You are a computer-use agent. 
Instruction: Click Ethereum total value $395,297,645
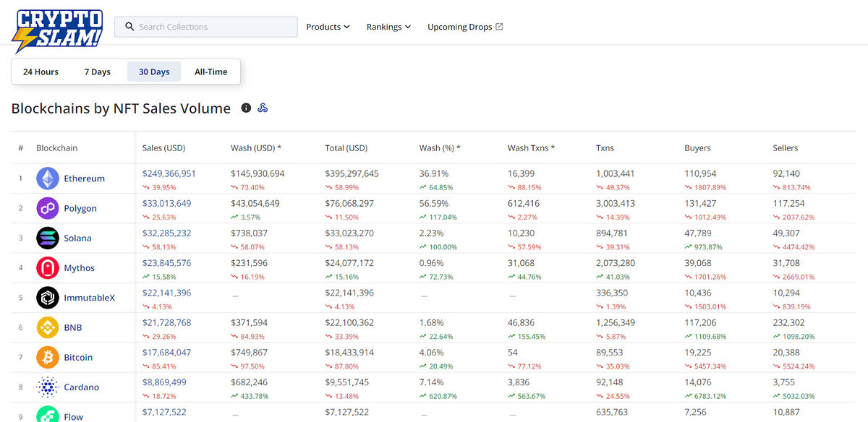pyautogui.click(x=352, y=173)
